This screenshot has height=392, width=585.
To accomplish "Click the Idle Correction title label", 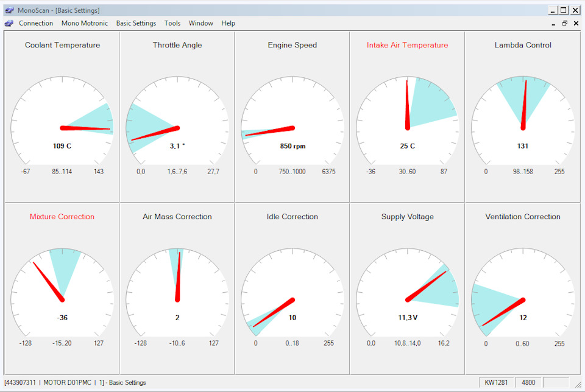I will 292,217.
